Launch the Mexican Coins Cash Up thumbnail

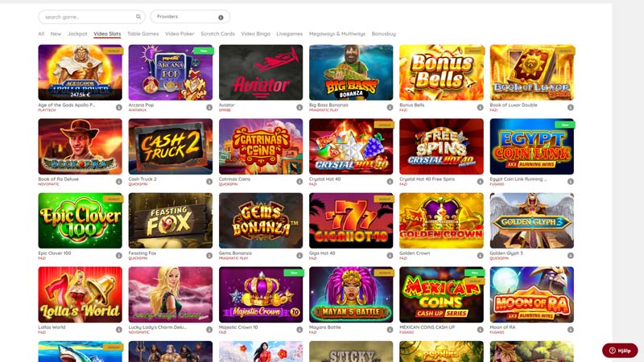[x=441, y=294]
